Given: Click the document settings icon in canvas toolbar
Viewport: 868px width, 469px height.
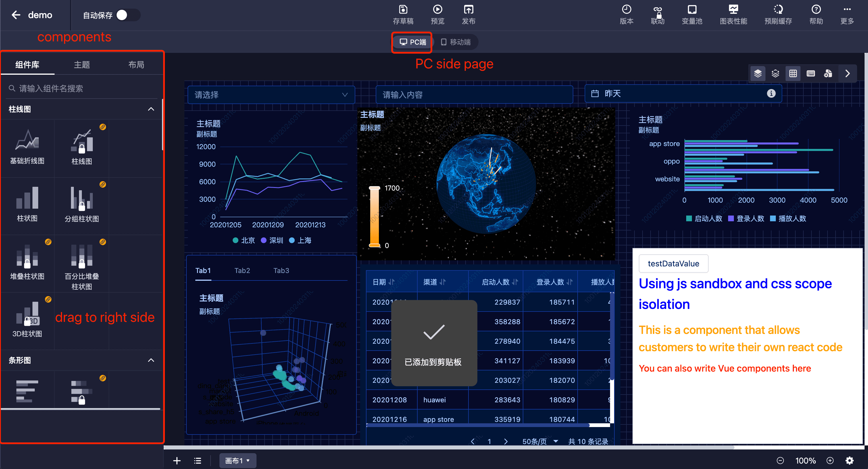Looking at the screenshot, I should 828,74.
